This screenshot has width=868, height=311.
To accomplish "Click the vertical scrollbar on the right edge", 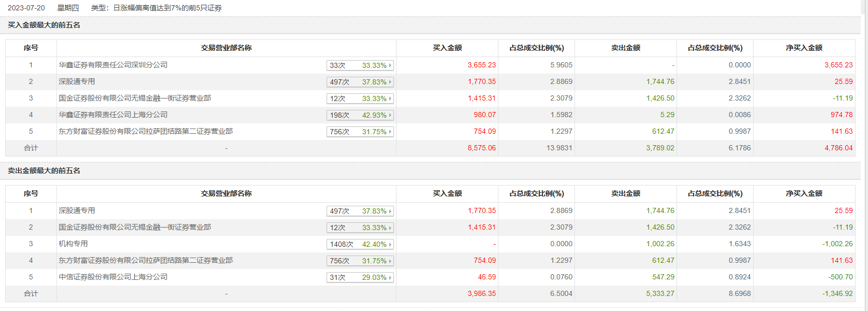I will (864, 155).
